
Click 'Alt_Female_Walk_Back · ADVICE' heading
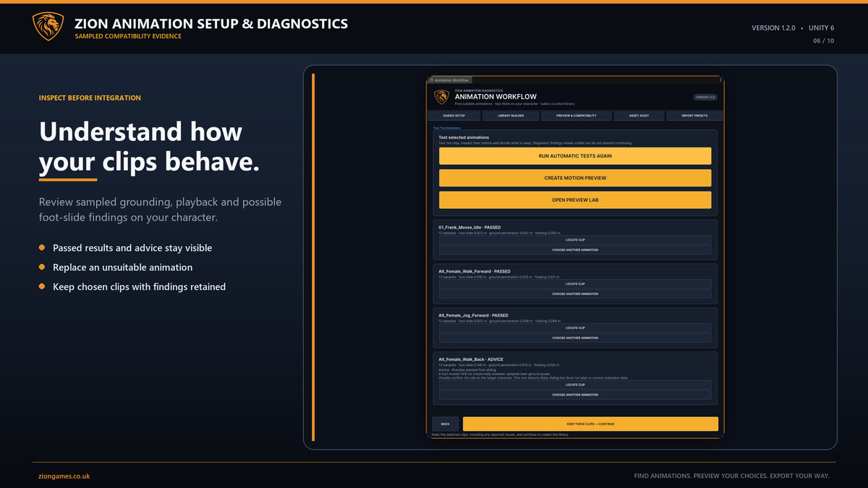(x=471, y=359)
